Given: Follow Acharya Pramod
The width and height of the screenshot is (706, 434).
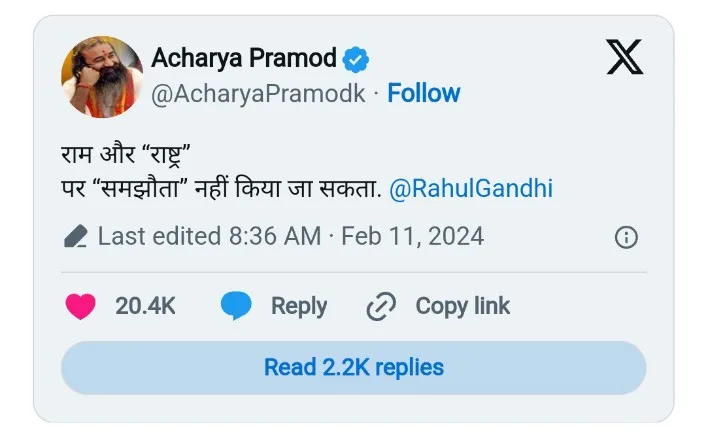Looking at the screenshot, I should [424, 94].
